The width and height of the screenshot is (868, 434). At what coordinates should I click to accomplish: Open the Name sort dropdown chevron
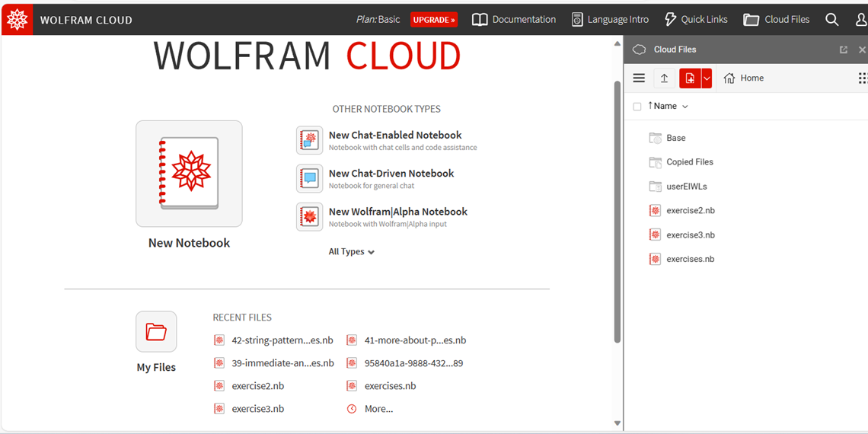click(x=685, y=107)
